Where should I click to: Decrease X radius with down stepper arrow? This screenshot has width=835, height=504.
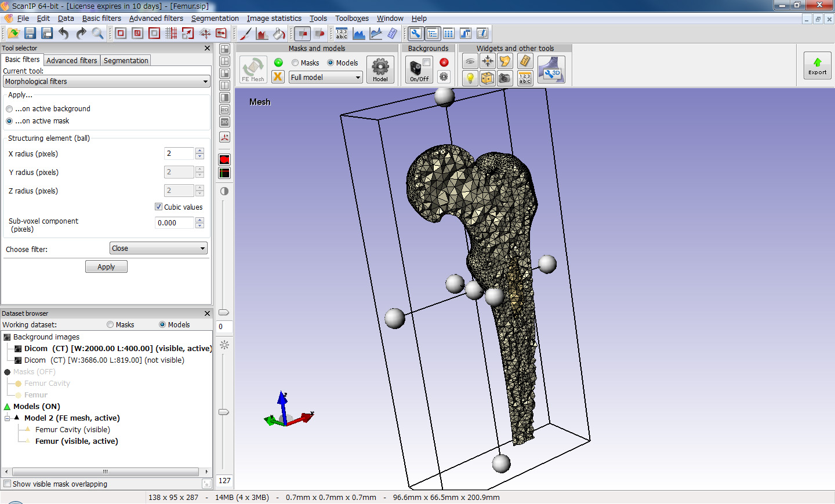pos(199,156)
